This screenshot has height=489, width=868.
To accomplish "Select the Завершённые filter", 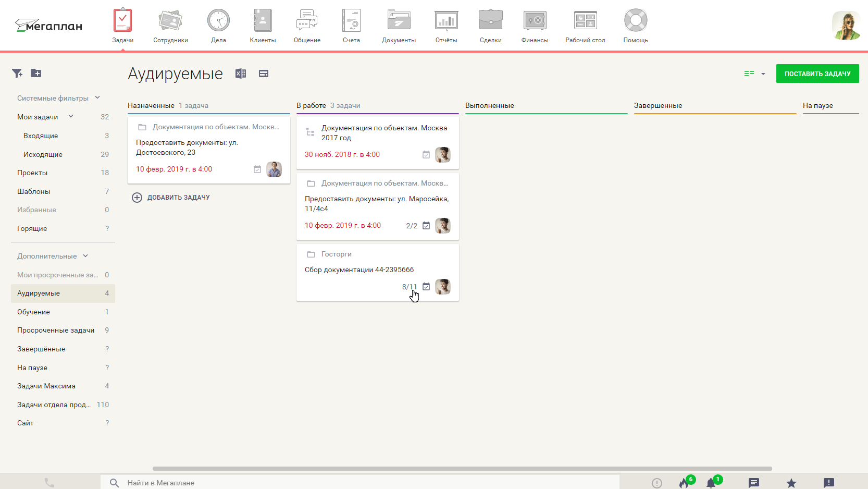I will pyautogui.click(x=63, y=349).
